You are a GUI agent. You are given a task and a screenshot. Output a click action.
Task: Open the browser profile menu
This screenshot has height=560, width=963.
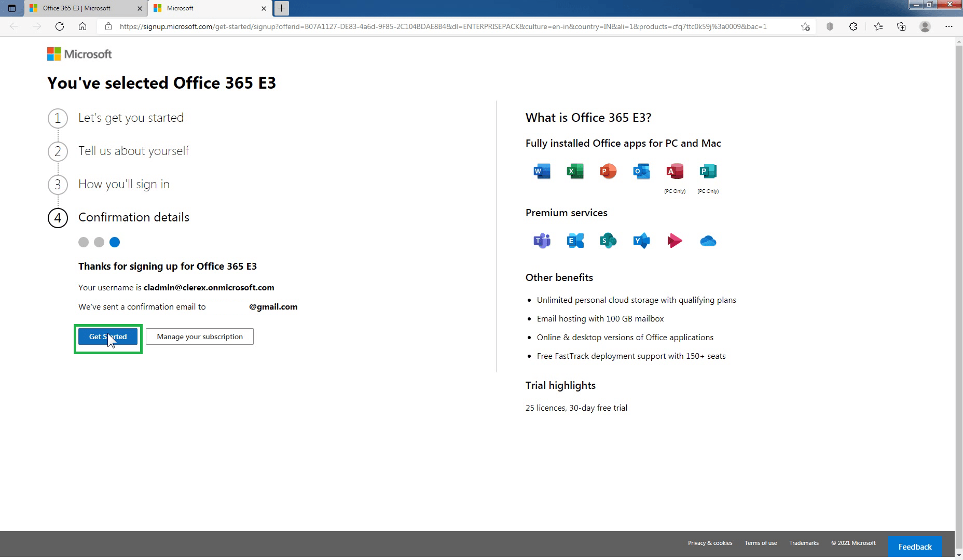click(925, 26)
